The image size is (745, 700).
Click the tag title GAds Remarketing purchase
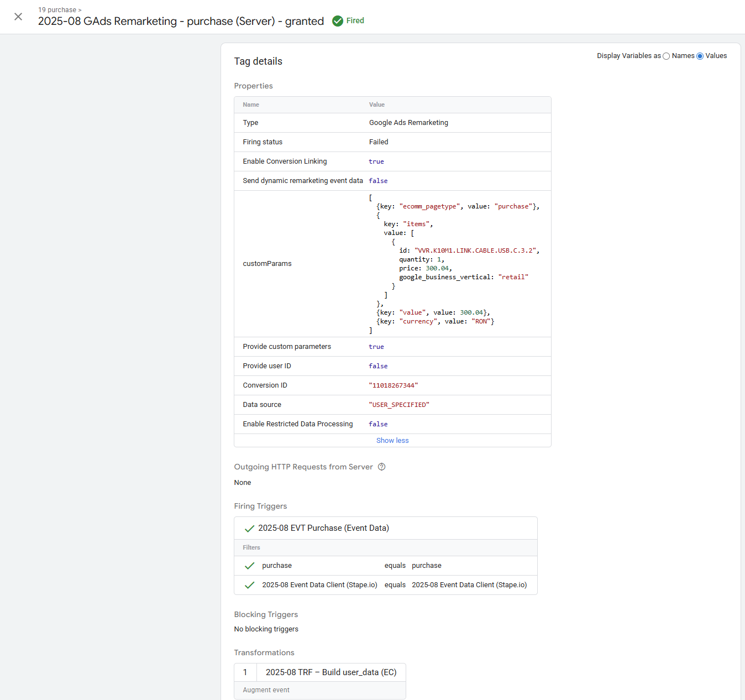click(x=181, y=21)
